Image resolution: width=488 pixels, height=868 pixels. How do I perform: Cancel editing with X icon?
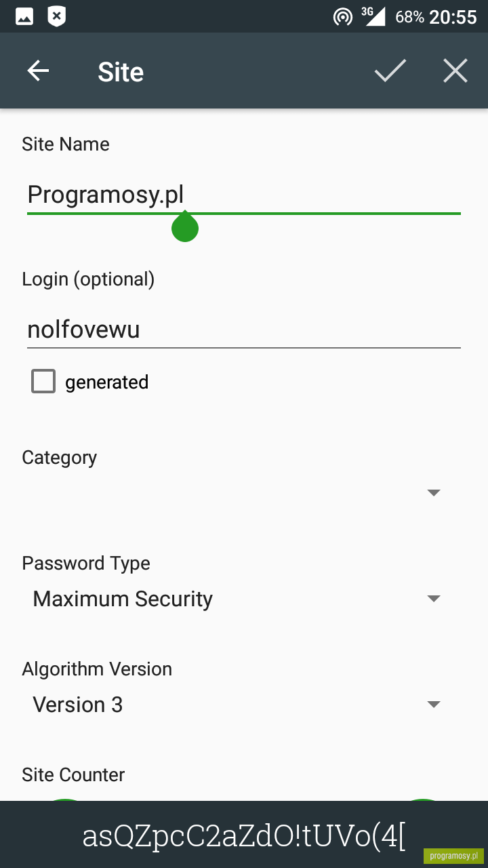point(455,71)
